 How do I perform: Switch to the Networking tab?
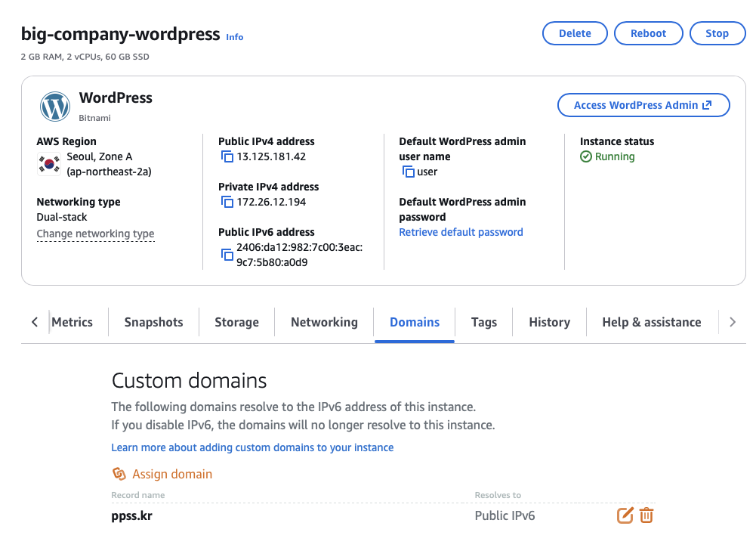coord(324,322)
